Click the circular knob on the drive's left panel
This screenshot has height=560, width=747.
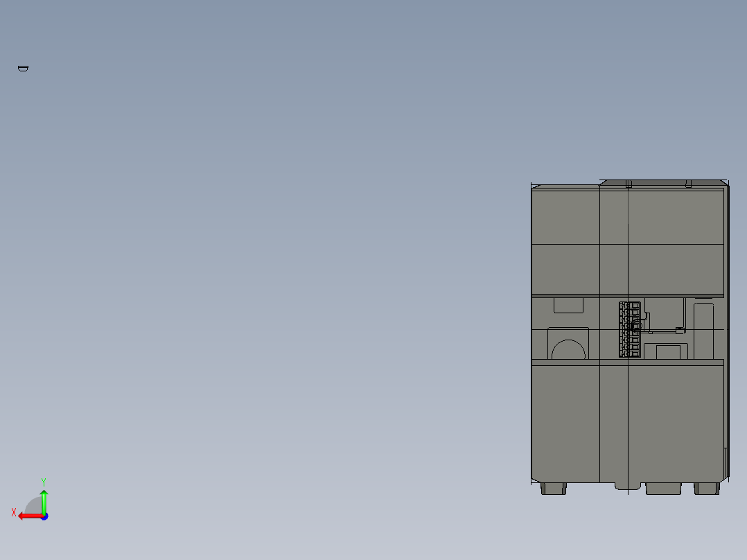pyautogui.click(x=568, y=349)
